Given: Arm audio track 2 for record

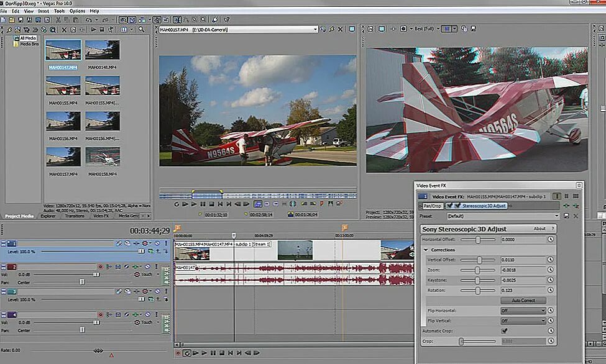Looking at the screenshot, I should [101, 266].
